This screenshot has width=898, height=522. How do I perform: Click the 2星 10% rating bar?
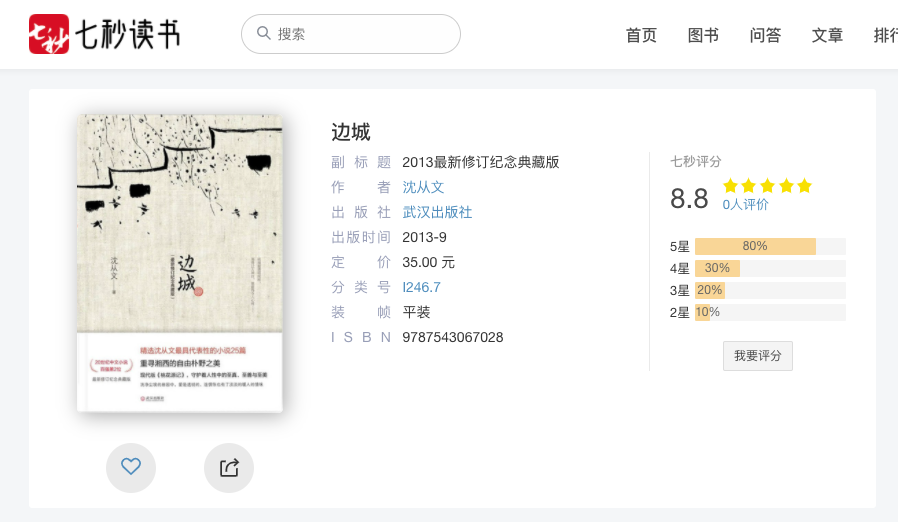coord(770,312)
